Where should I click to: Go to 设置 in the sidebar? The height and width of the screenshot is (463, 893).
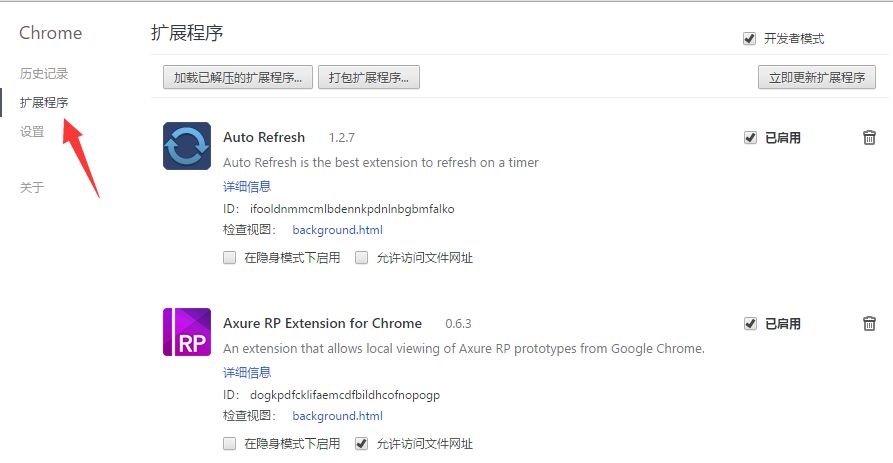(32, 132)
